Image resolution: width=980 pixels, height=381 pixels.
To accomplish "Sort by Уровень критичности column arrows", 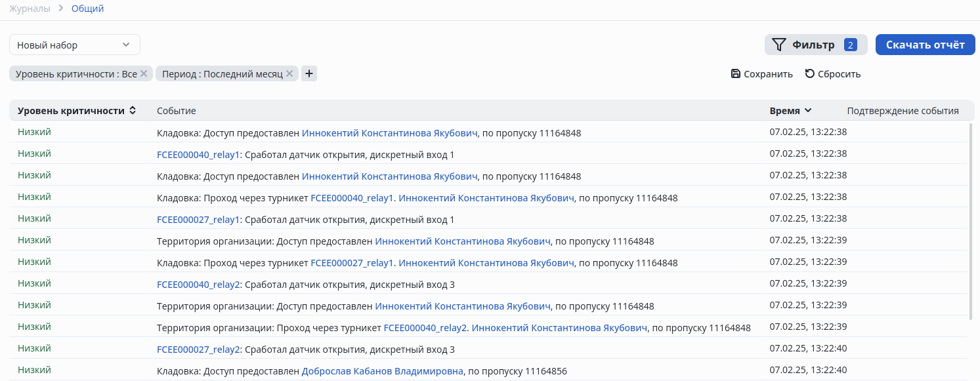I will (x=133, y=111).
